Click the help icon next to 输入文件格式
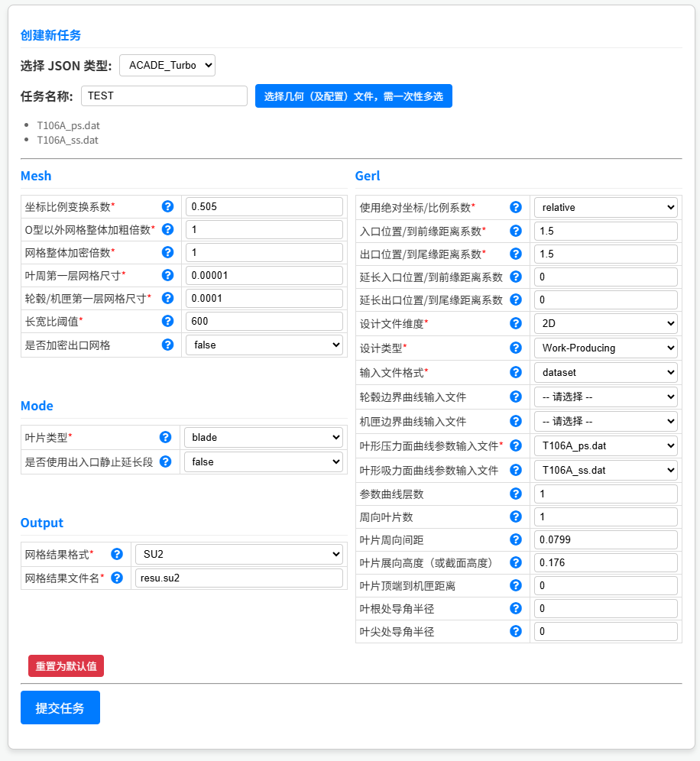The image size is (700, 761). coord(515,372)
